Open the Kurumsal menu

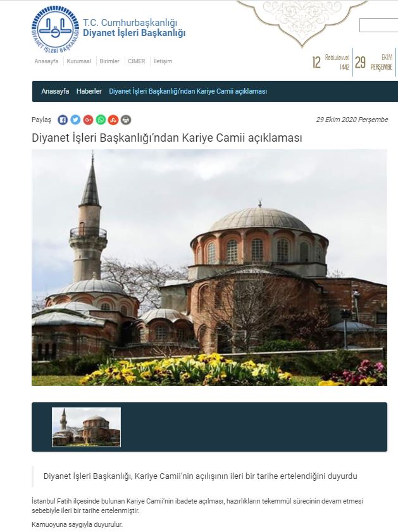[79, 61]
